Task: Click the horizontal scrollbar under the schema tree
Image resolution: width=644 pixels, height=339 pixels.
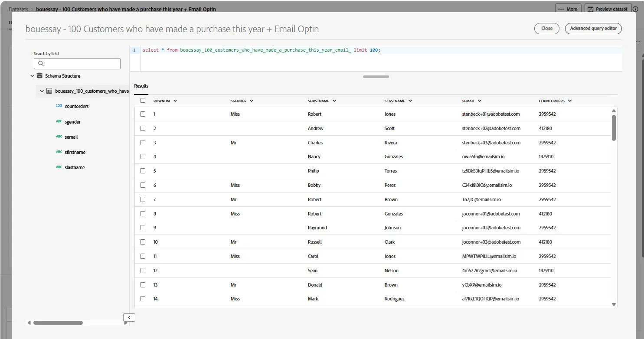Action: point(58,323)
